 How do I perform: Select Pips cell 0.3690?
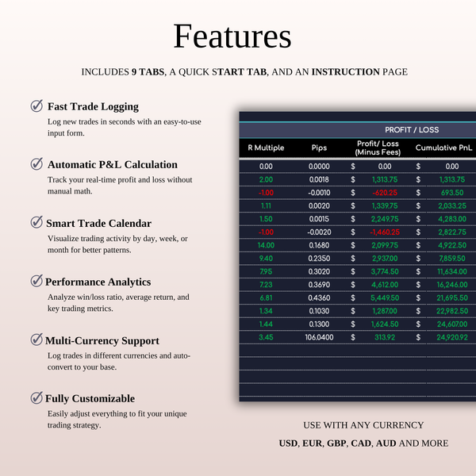pyautogui.click(x=319, y=285)
